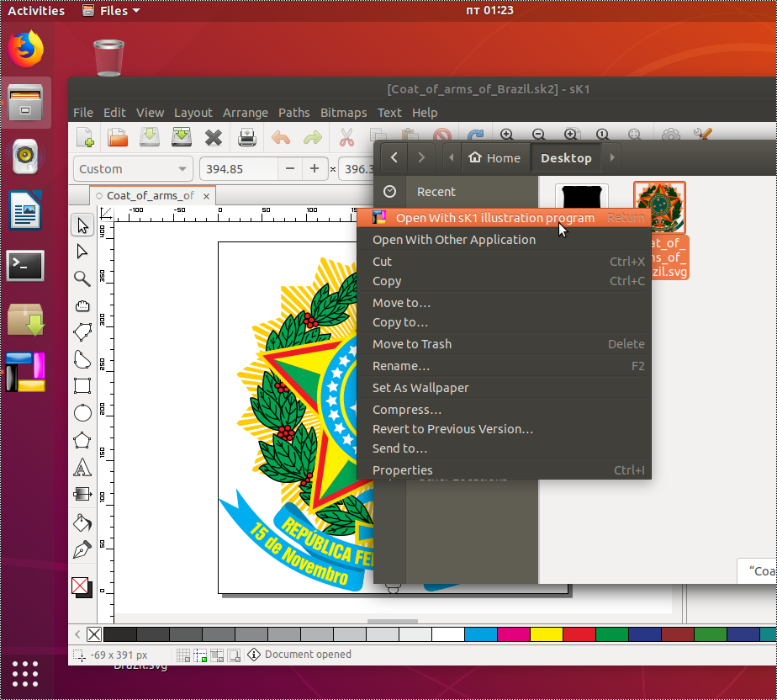Open the Arrange menu in sK1
The height and width of the screenshot is (700, 777).
246,113
